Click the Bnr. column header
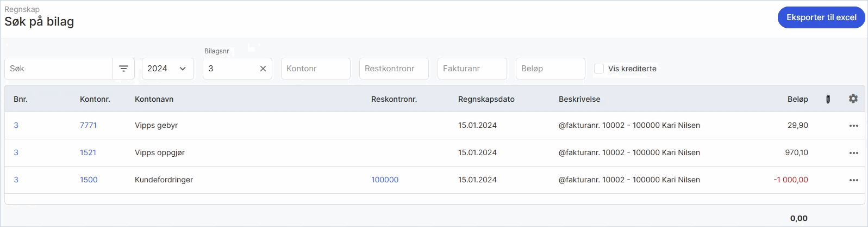This screenshot has height=227, width=868. tap(21, 99)
